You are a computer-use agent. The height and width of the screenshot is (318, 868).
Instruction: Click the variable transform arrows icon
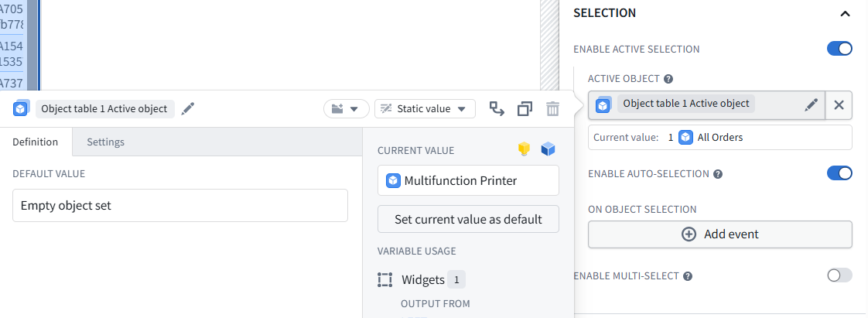click(x=497, y=108)
